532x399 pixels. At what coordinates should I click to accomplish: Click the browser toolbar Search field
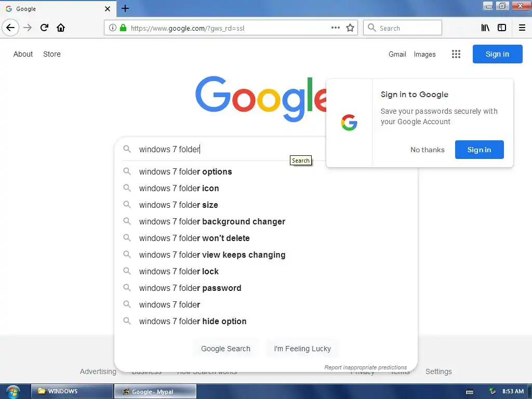pyautogui.click(x=403, y=28)
